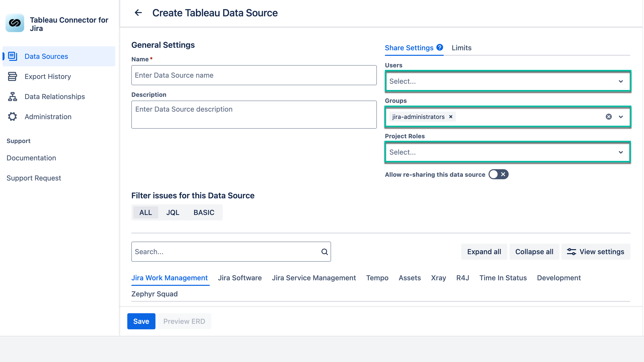Remove the jira-administrators group tag
This screenshot has height=362, width=644.
point(451,117)
